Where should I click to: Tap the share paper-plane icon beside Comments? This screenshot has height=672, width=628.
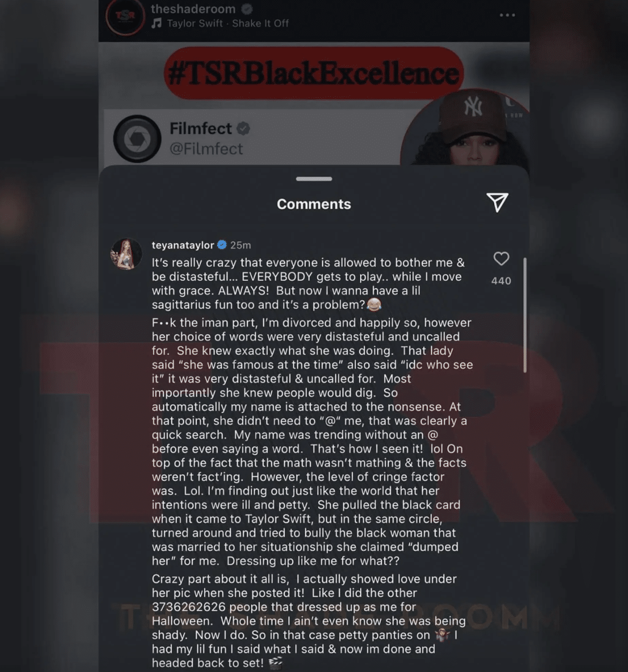point(497,202)
